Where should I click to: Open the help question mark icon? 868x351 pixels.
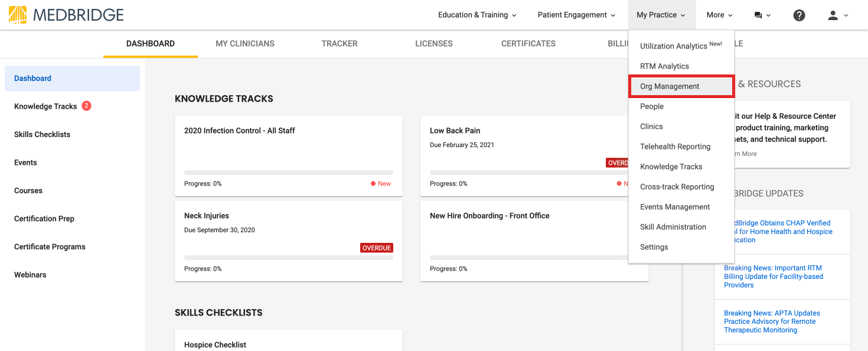pos(799,15)
